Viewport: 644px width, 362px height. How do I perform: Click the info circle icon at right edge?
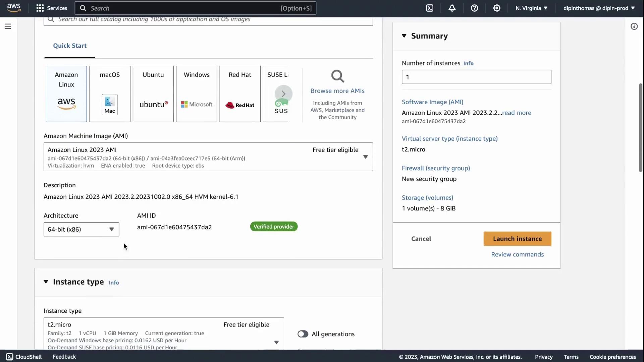tap(634, 26)
